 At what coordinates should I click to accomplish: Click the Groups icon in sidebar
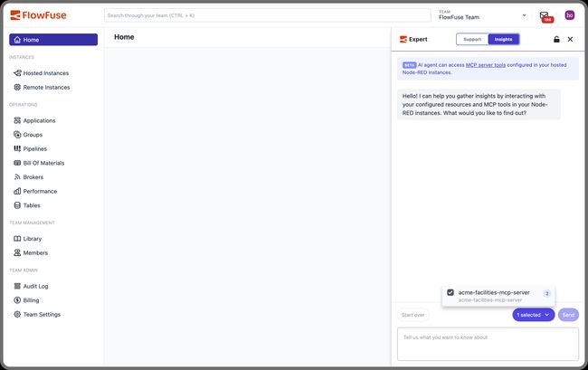pyautogui.click(x=17, y=135)
